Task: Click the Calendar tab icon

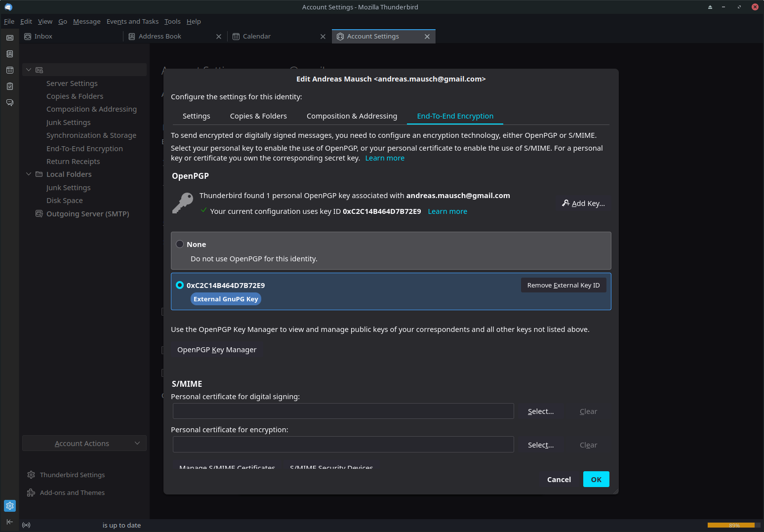Action: [x=236, y=37]
